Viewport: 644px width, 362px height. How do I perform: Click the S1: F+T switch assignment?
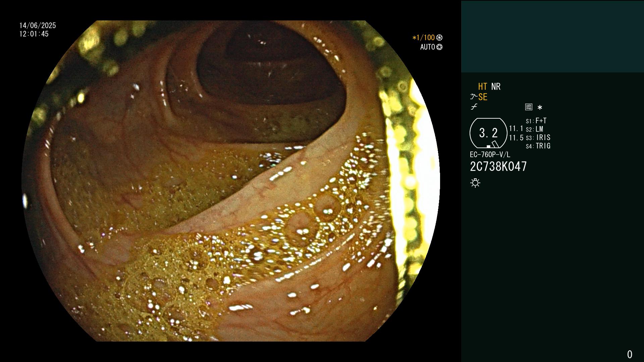tap(536, 121)
